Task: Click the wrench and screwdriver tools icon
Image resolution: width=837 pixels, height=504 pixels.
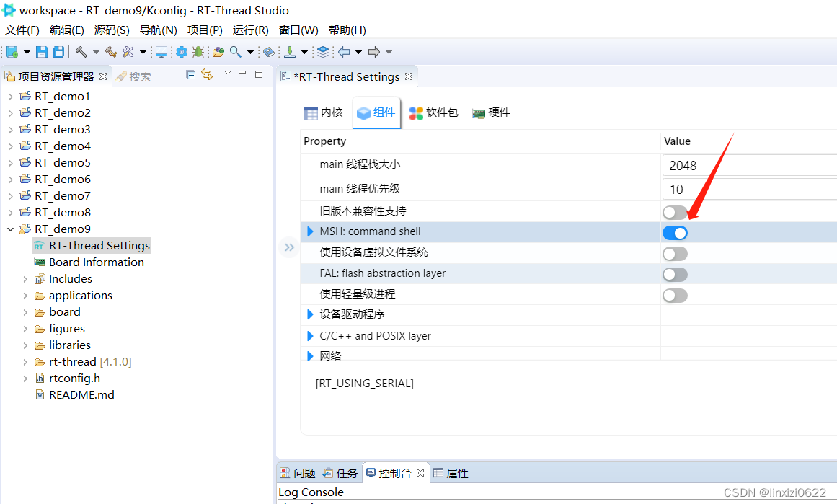Action: 128,52
